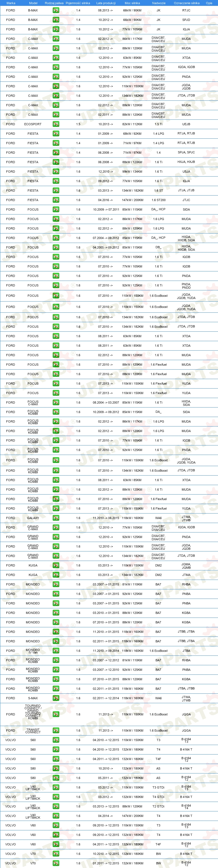Select the S-MAX model cell
Image resolution: width=218 pixels, height=868 pixels.
pos(33,698)
